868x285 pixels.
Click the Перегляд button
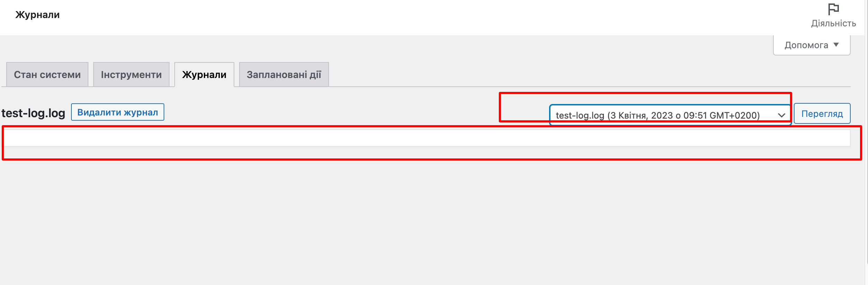tap(822, 114)
